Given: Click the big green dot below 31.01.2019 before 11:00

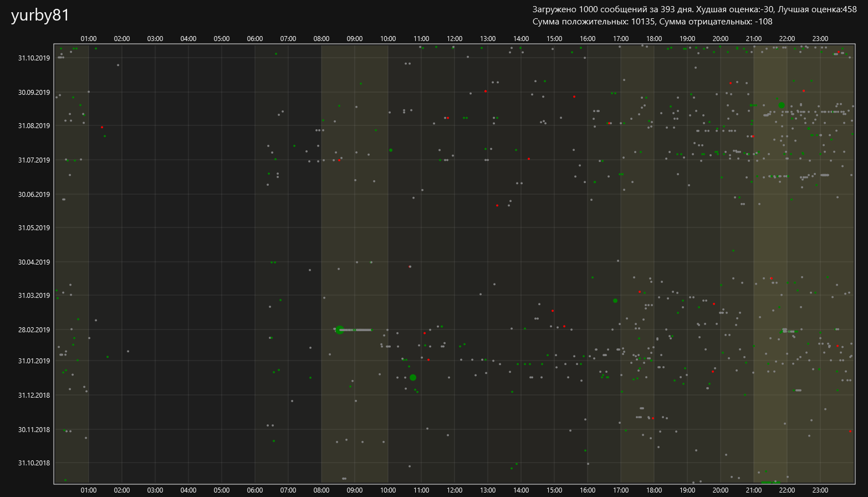Looking at the screenshot, I should tap(413, 378).
